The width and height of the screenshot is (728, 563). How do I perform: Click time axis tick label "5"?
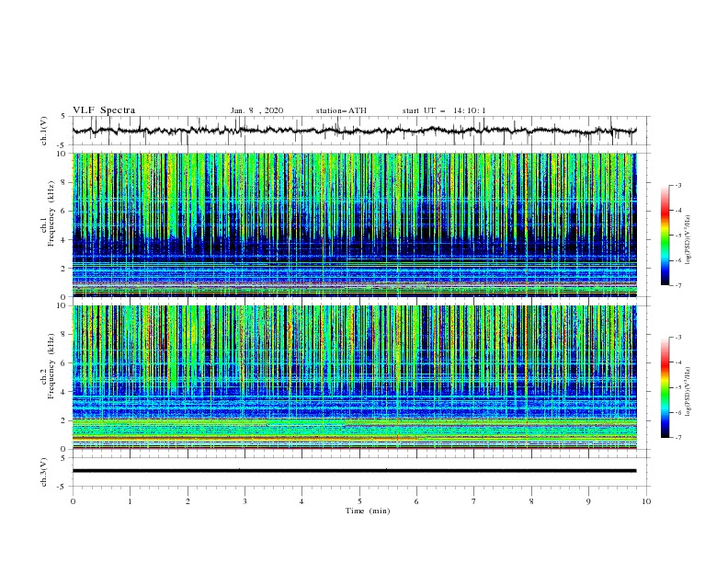point(359,501)
